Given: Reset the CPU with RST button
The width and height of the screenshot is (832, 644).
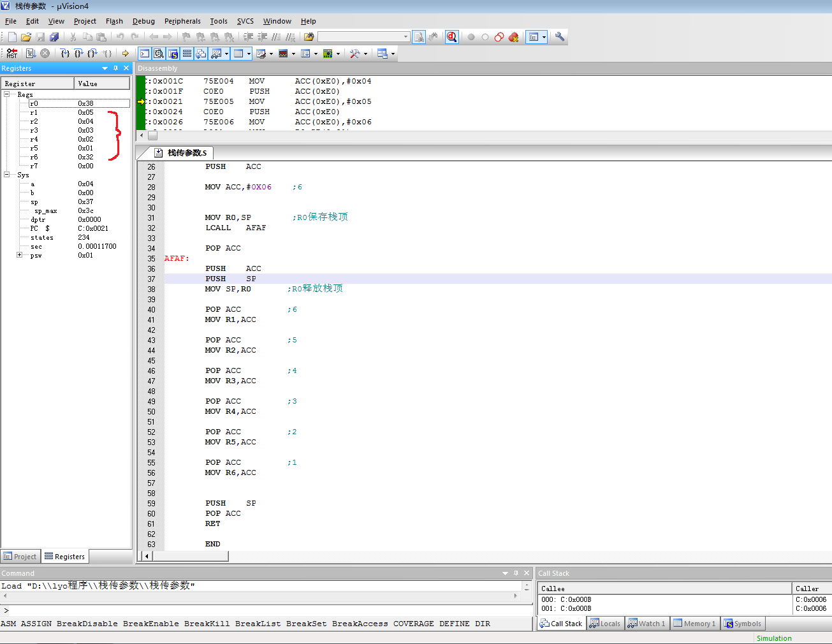Looking at the screenshot, I should tap(12, 54).
